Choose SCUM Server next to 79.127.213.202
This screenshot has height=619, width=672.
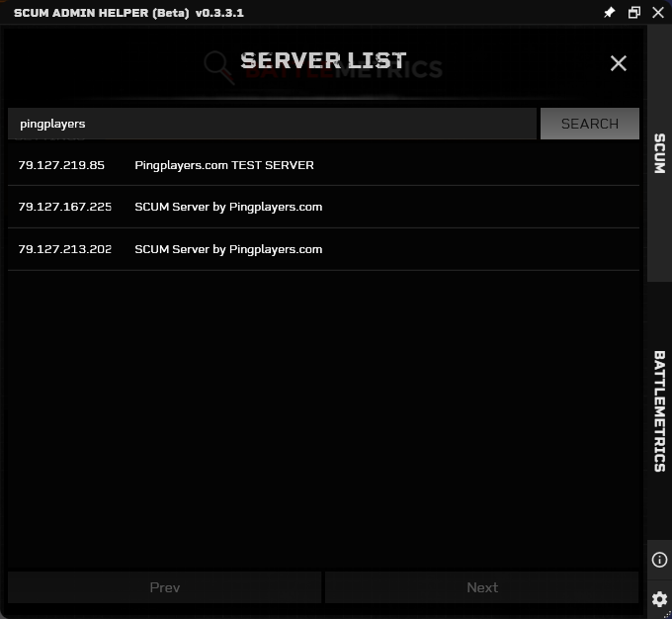click(x=228, y=249)
